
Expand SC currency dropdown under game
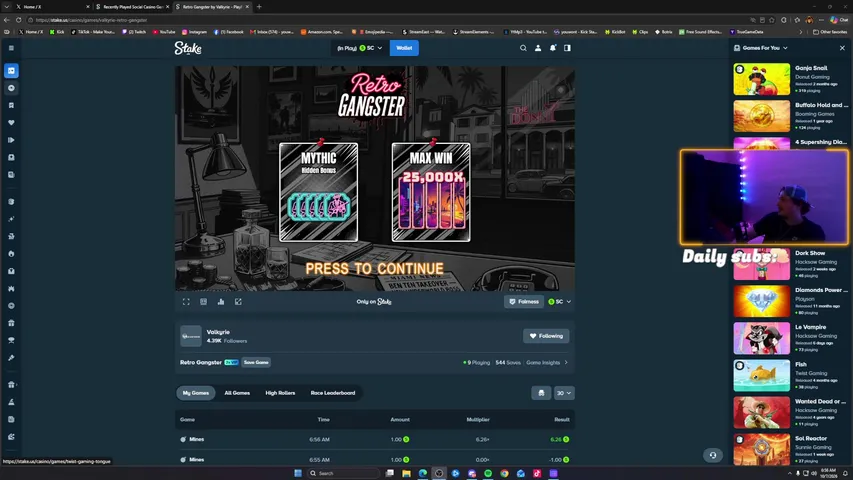(560, 301)
